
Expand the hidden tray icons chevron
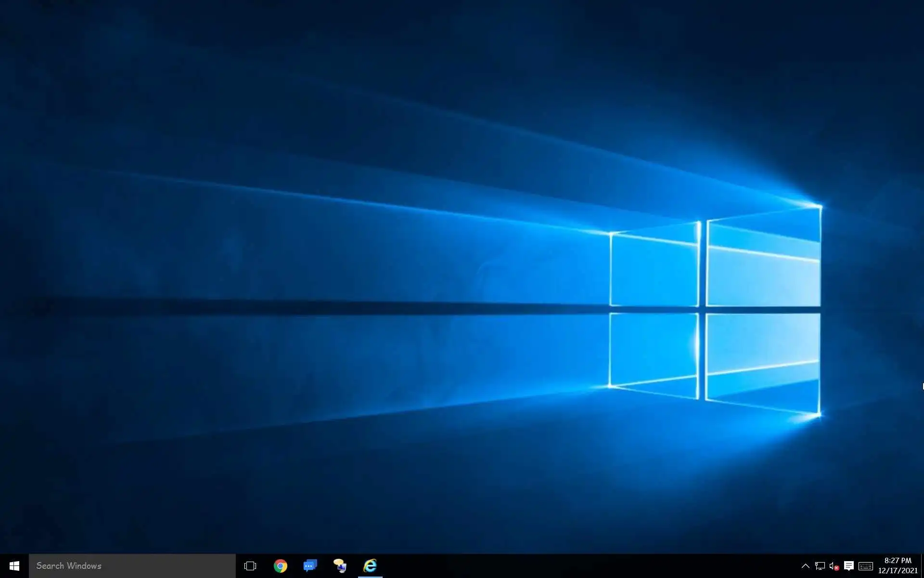805,566
